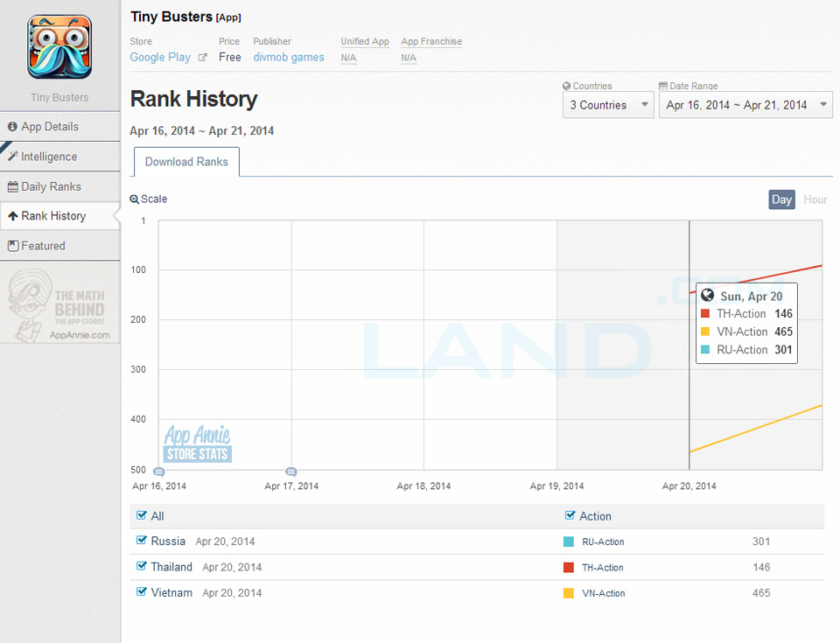Click the Tiny Busters app icon

[59, 46]
